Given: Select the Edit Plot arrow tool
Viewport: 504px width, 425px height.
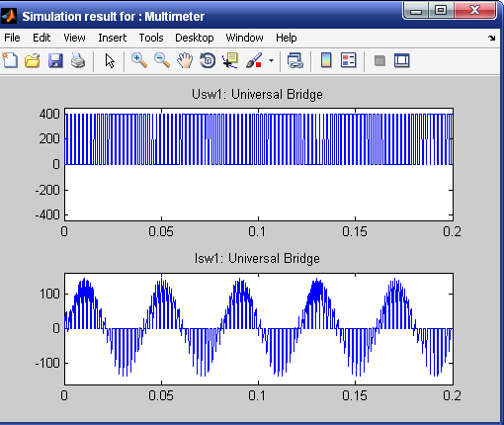Looking at the screenshot, I should 110,61.
